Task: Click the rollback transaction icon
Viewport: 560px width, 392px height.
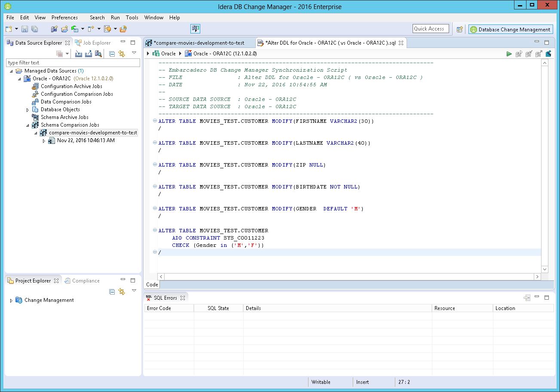Action: tap(539, 54)
